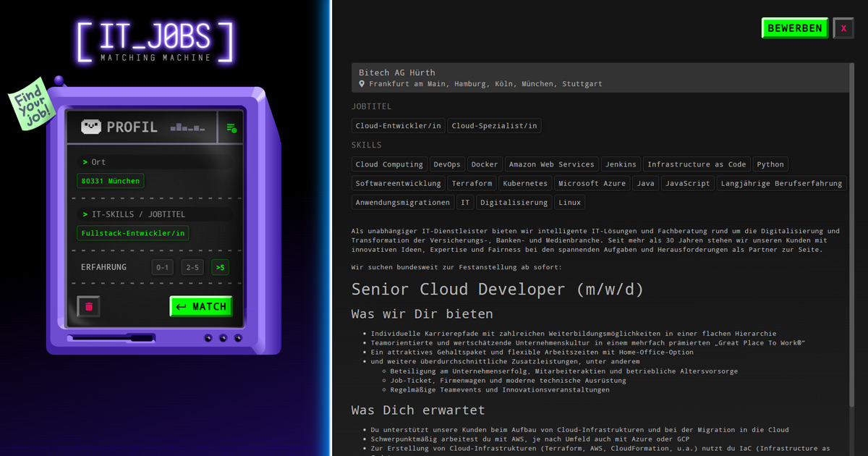Screen dimensions: 868x456
Task: Click the Regelmäßige Teamevents bullet line
Action: click(x=500, y=389)
